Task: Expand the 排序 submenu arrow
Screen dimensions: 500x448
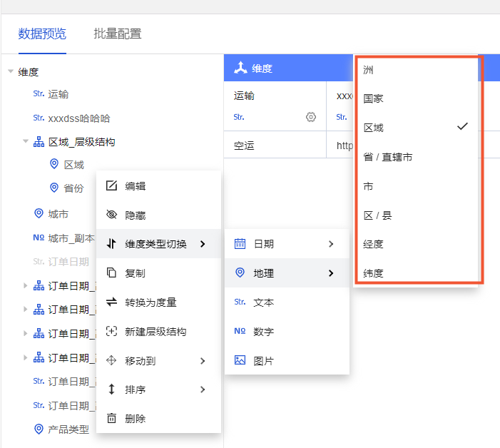Action: [203, 390]
